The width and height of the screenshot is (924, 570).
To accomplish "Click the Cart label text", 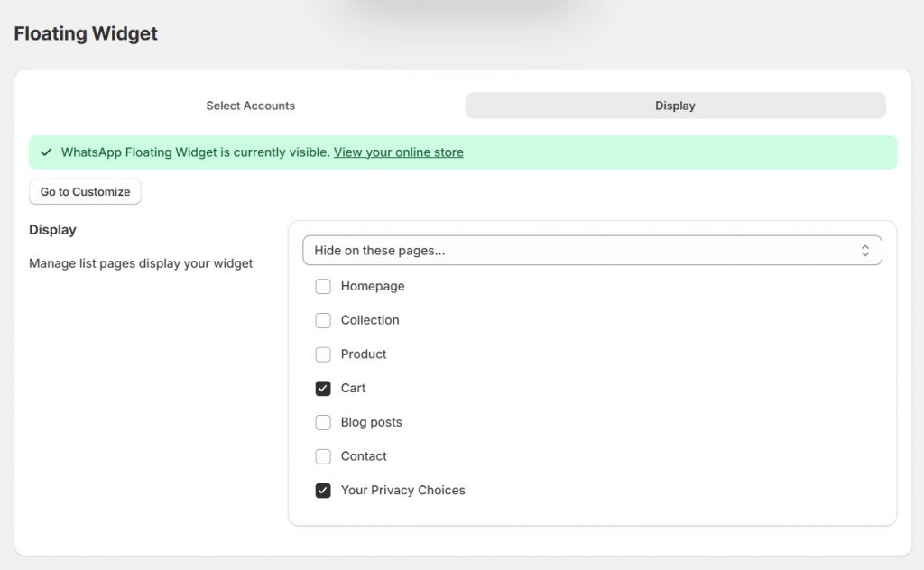I will [353, 389].
